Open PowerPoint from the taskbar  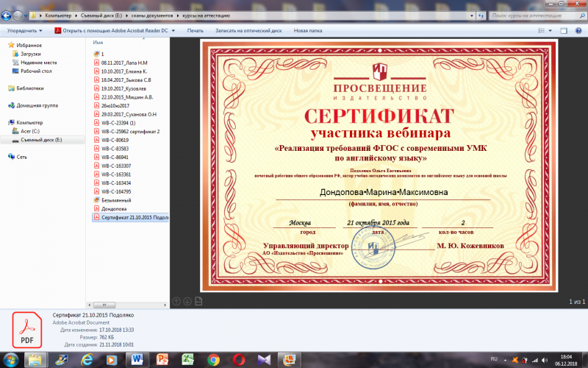[x=162, y=360]
